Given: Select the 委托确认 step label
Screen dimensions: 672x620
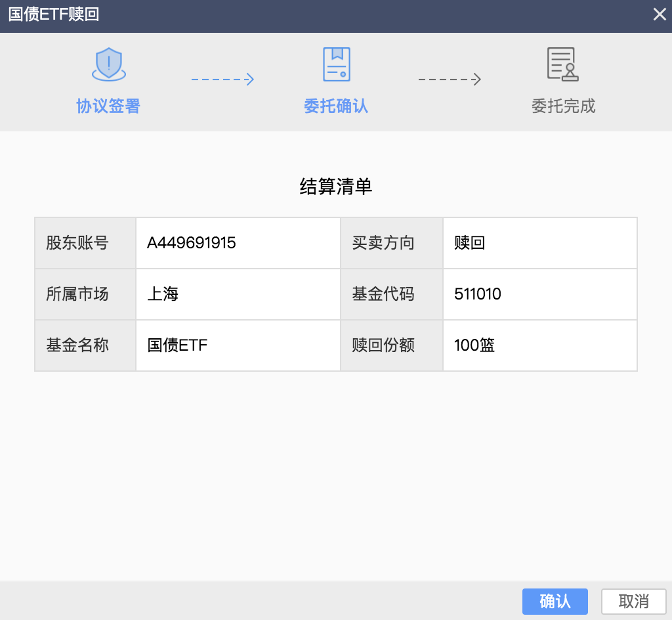Looking at the screenshot, I should [336, 106].
